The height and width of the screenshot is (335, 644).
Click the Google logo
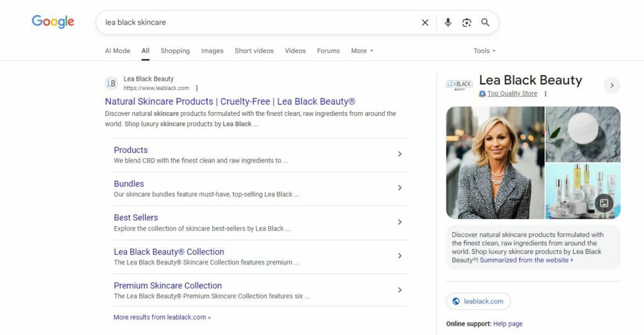click(53, 21)
